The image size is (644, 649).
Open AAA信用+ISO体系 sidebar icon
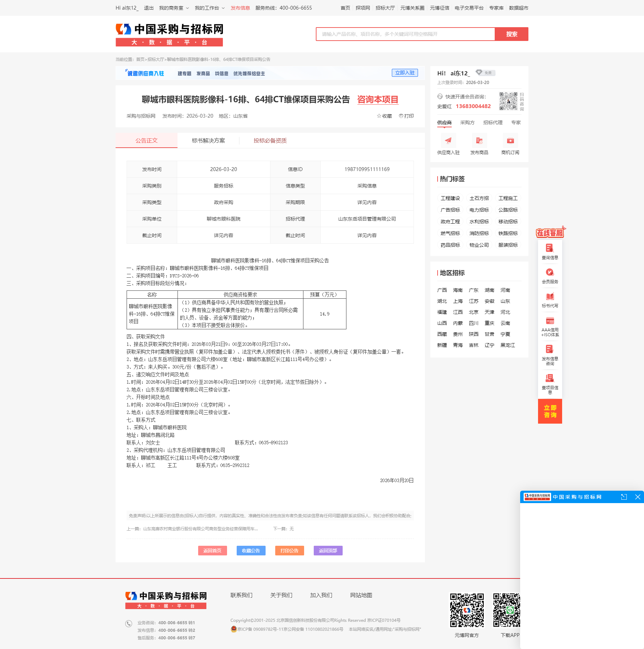550,321
